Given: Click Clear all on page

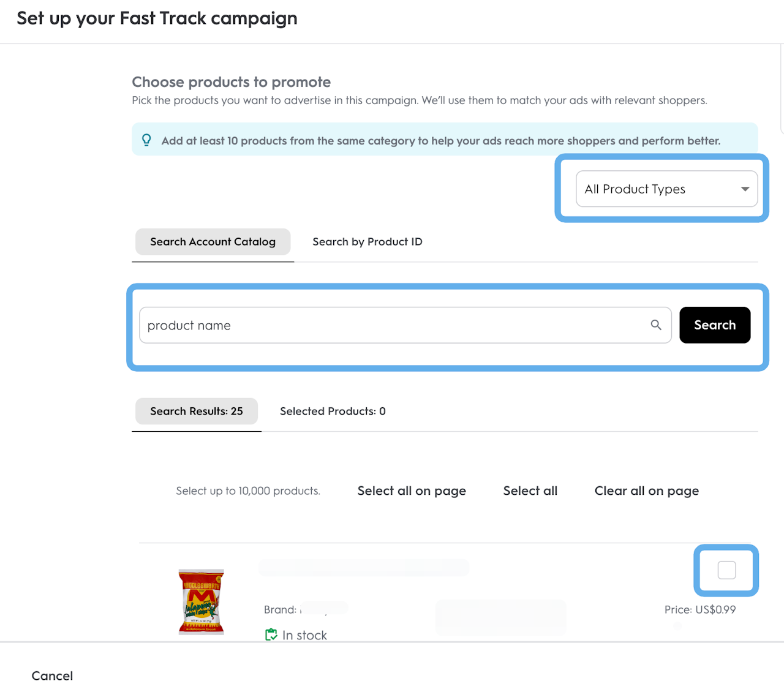Looking at the screenshot, I should point(646,491).
